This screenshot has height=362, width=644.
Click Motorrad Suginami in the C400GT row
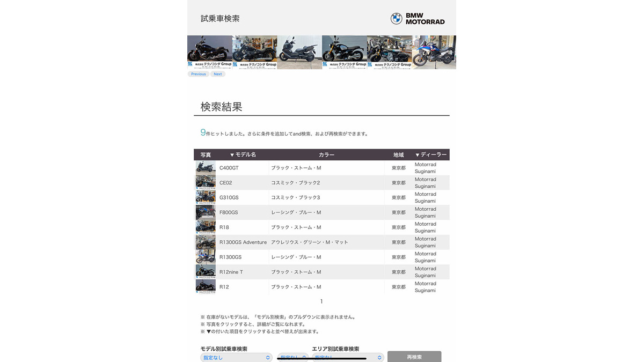426,168
